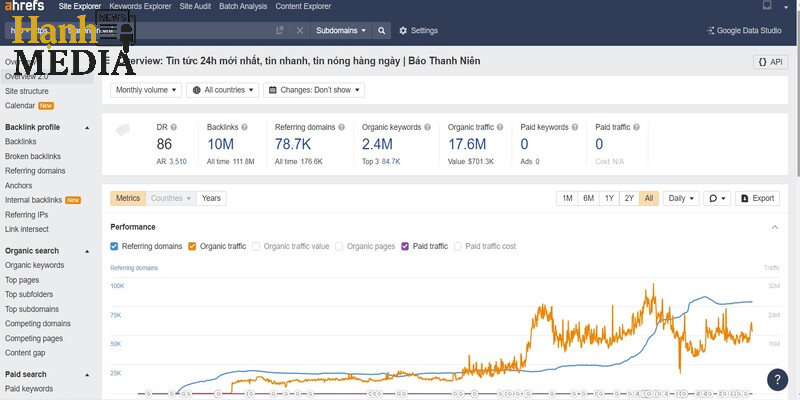Open Content Explorer
Image resolution: width=800 pixels, height=400 pixels.
pos(303,7)
